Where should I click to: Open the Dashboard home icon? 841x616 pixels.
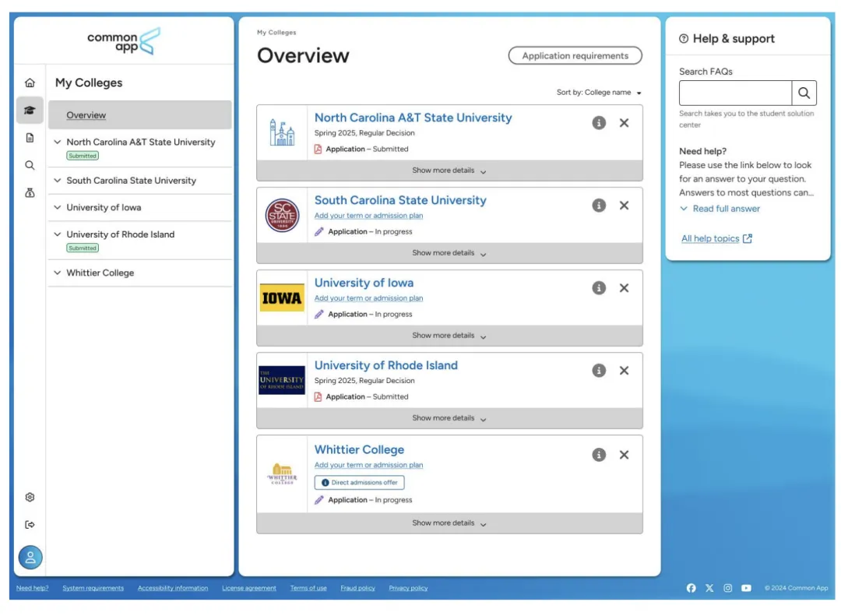click(x=30, y=83)
